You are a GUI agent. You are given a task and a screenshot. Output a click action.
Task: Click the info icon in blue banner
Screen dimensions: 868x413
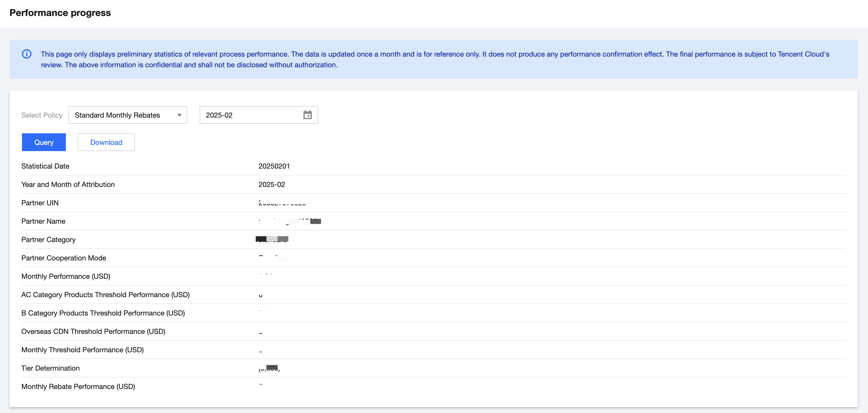27,54
